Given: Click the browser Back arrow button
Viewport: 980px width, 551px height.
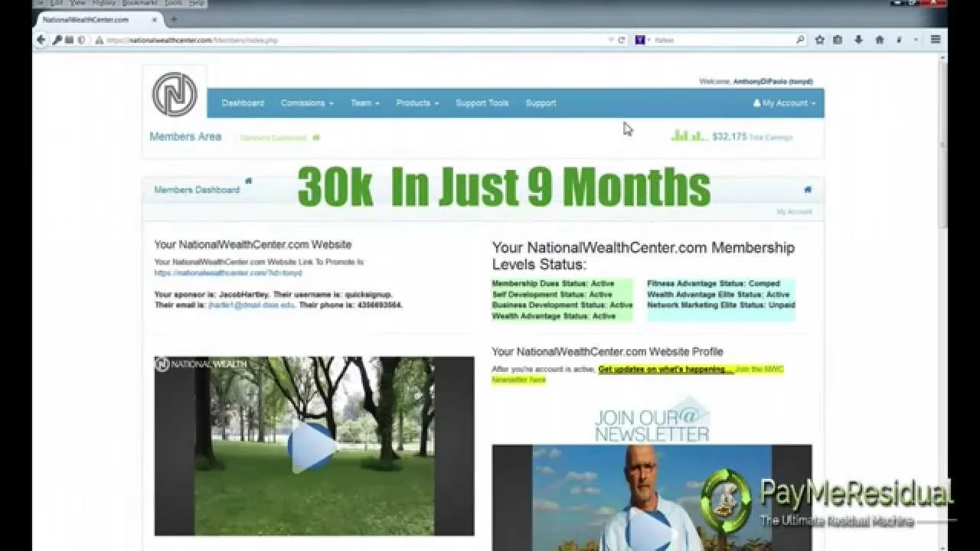Looking at the screenshot, I should coord(41,40).
